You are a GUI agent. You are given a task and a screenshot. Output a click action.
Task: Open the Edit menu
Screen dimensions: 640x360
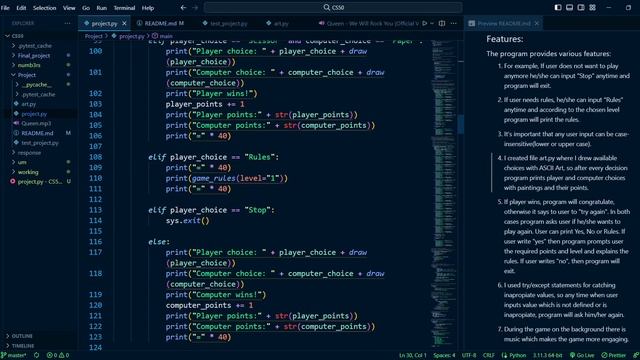(21, 8)
